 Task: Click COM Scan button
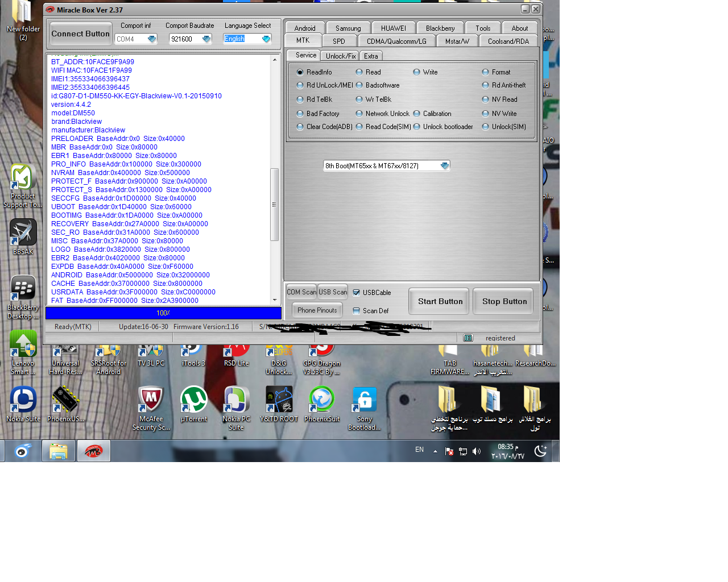click(301, 292)
